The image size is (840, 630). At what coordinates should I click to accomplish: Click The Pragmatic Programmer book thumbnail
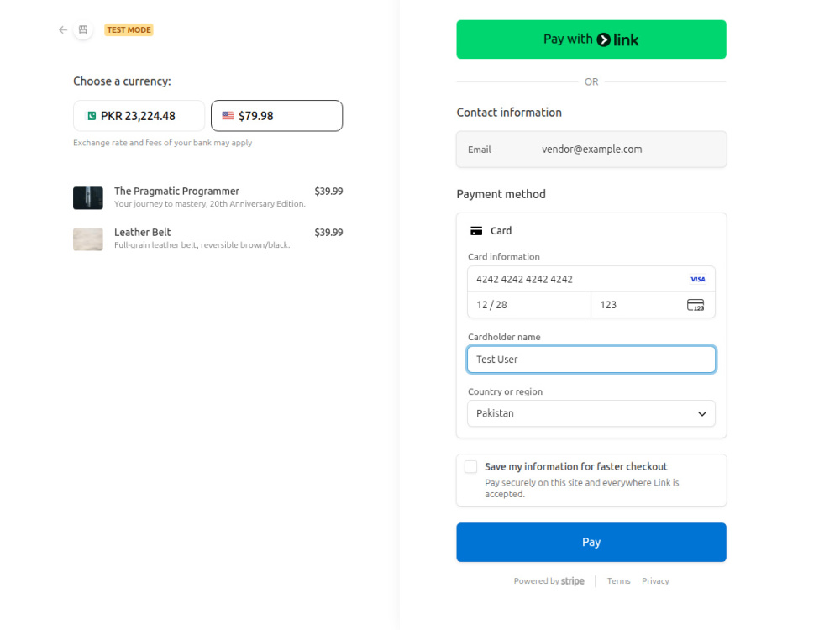(x=88, y=197)
